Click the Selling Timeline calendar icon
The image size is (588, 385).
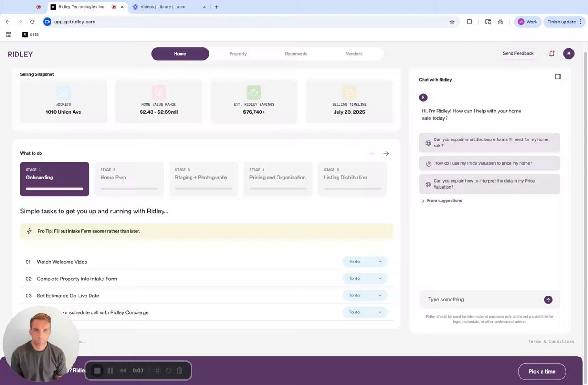[x=349, y=92]
